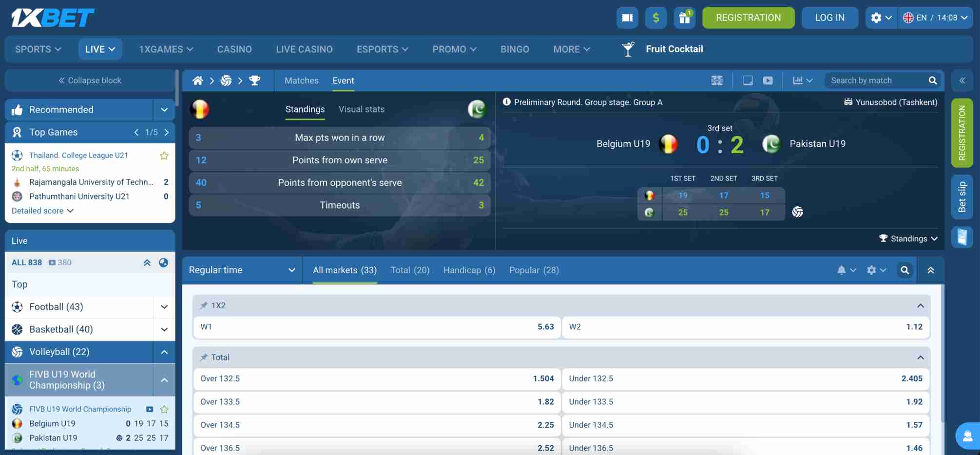
Task: Bet on Over 132.5 at 1.504
Action: click(x=377, y=378)
